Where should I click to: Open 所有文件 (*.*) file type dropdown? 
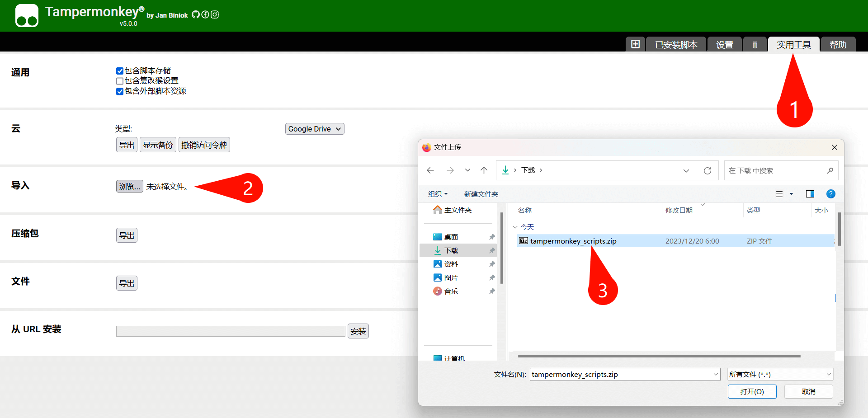780,374
